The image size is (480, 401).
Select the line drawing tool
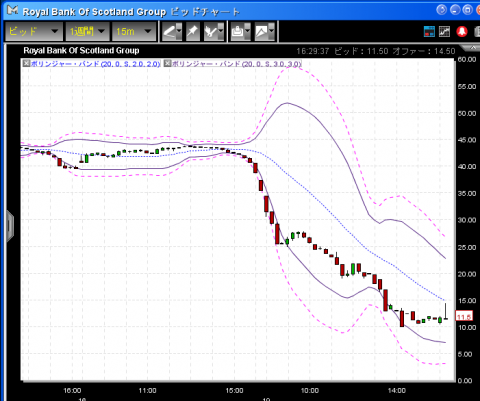point(170,32)
